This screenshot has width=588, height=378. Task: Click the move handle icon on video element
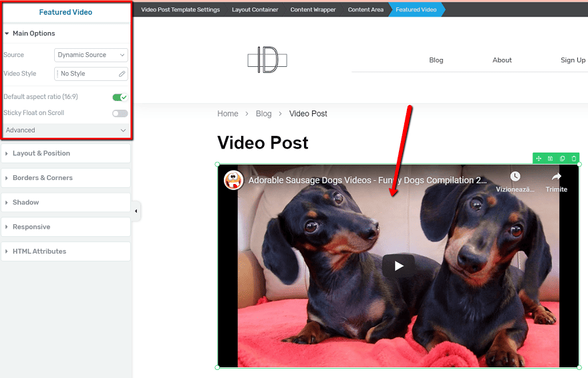pos(539,159)
